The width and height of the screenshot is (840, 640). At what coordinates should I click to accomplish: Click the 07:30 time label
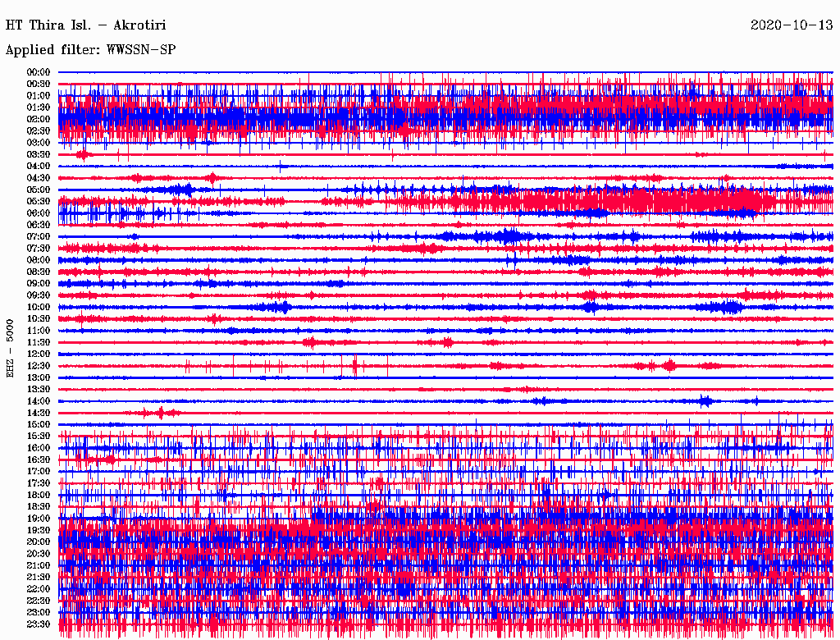pos(39,249)
